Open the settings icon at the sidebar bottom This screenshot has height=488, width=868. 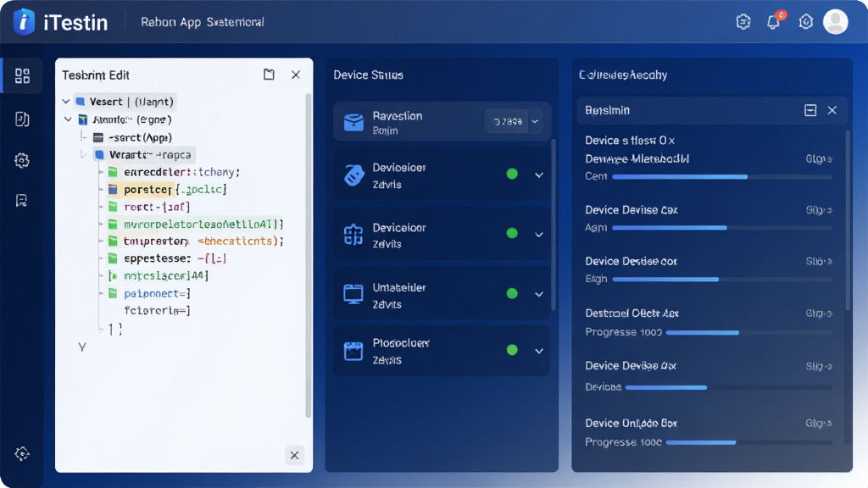pyautogui.click(x=22, y=454)
